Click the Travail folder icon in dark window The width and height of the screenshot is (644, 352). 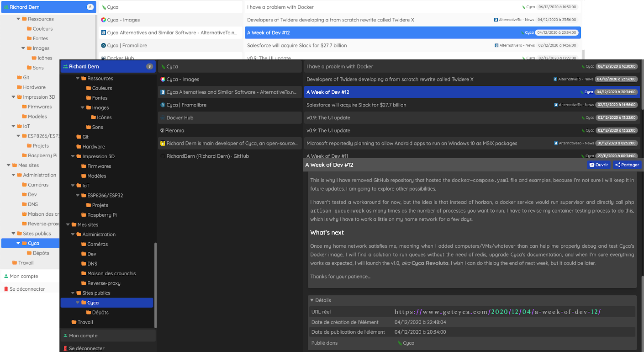74,322
